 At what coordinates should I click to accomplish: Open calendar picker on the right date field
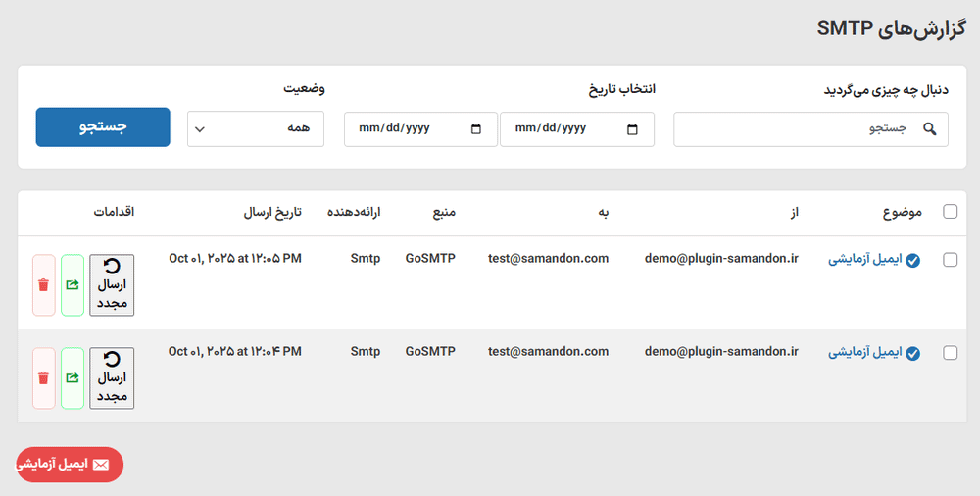coord(632,128)
